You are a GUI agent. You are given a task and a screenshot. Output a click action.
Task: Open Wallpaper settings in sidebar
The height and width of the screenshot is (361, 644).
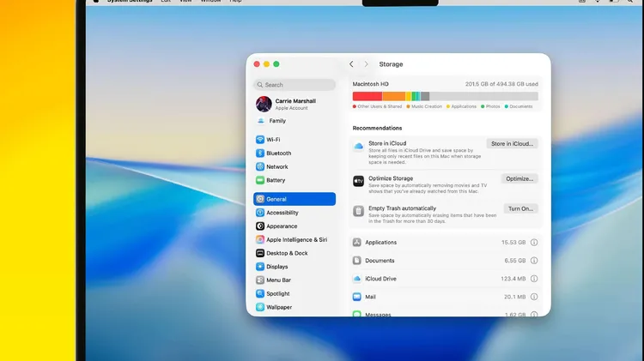278,307
